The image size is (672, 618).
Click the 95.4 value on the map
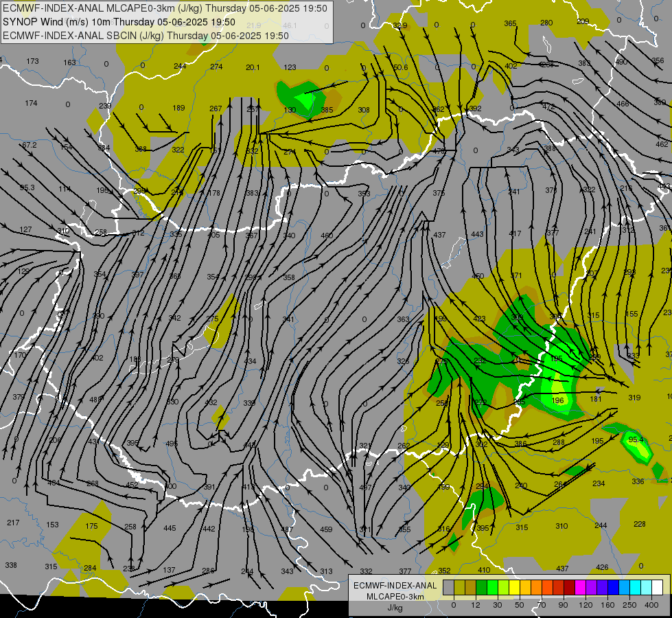(636, 439)
